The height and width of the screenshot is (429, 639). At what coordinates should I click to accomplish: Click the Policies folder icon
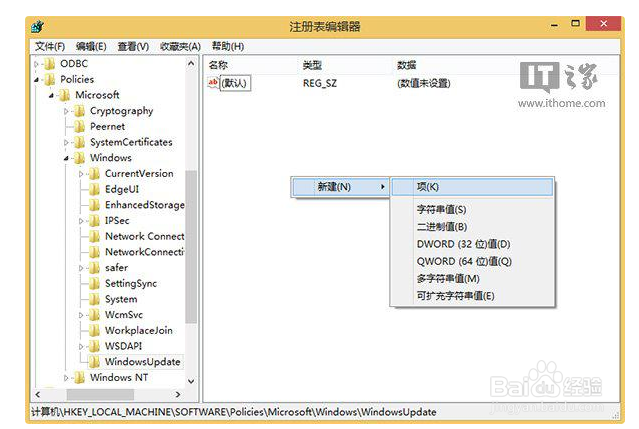pyautogui.click(x=49, y=79)
